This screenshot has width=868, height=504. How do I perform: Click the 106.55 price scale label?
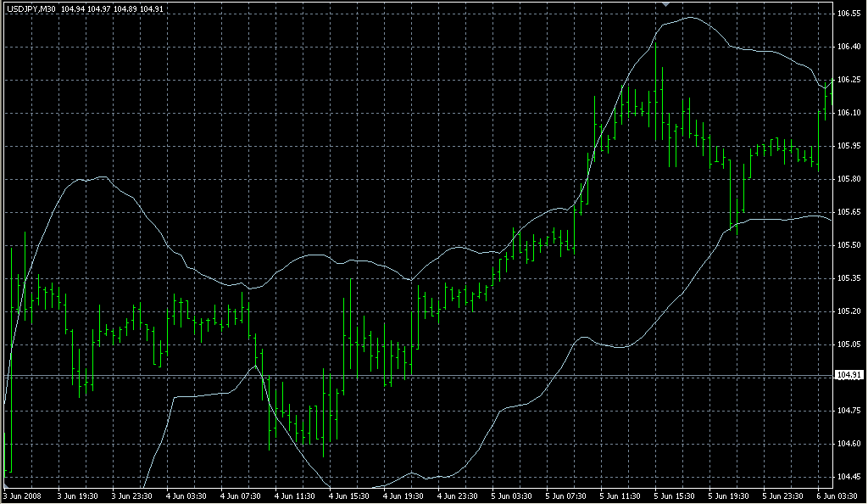[x=850, y=14]
